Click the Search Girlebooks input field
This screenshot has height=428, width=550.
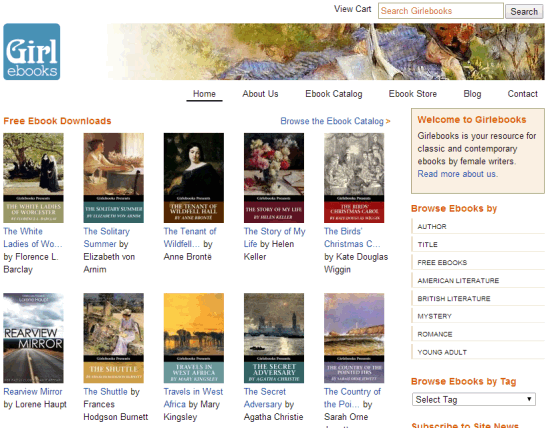[x=441, y=11]
